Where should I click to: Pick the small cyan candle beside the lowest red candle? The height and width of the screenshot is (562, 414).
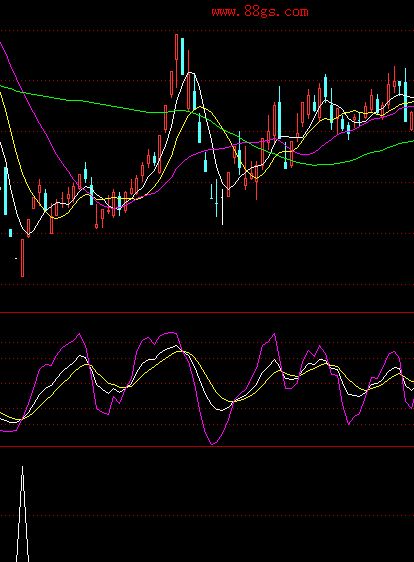click(10, 233)
